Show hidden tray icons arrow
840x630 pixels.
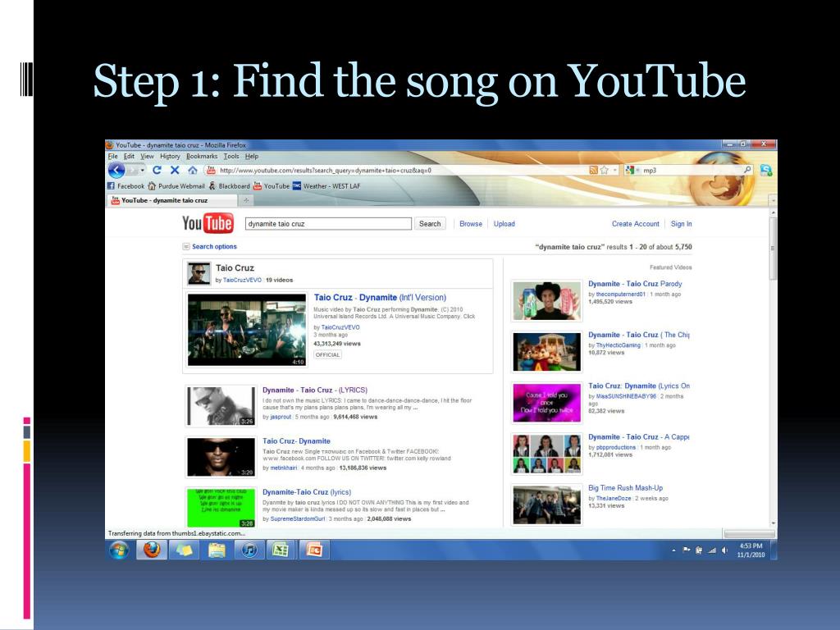coord(673,550)
